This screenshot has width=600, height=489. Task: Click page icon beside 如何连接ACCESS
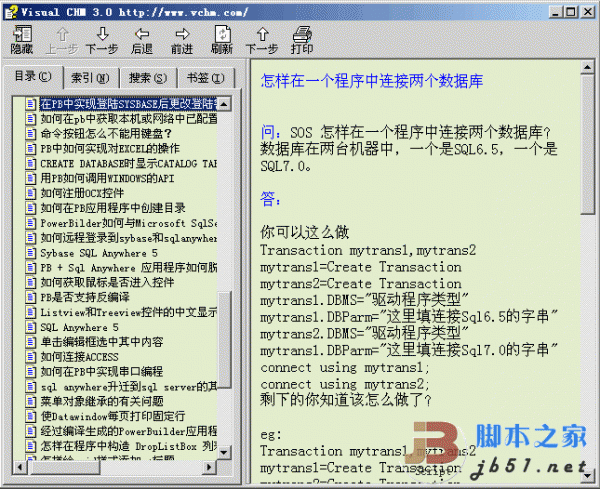31,357
